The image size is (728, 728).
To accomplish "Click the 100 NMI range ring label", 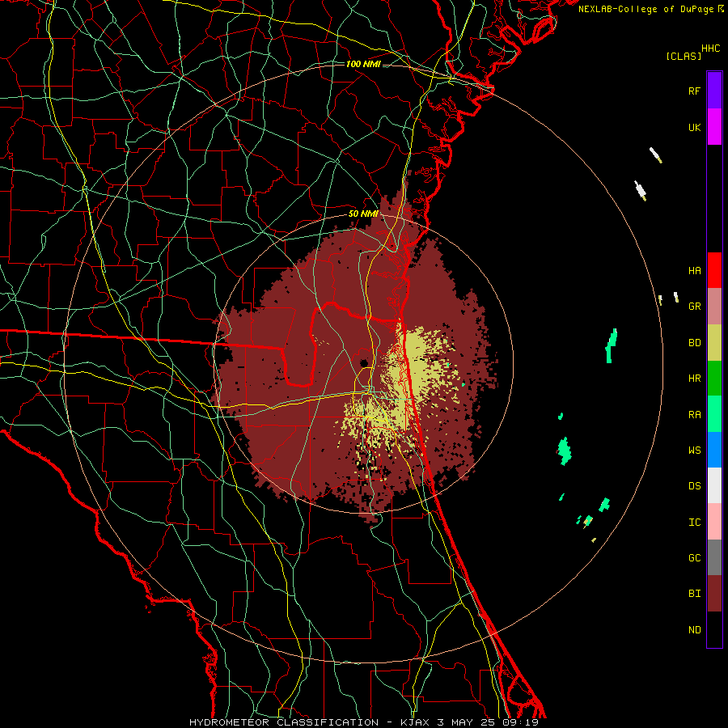I will pos(363,64).
